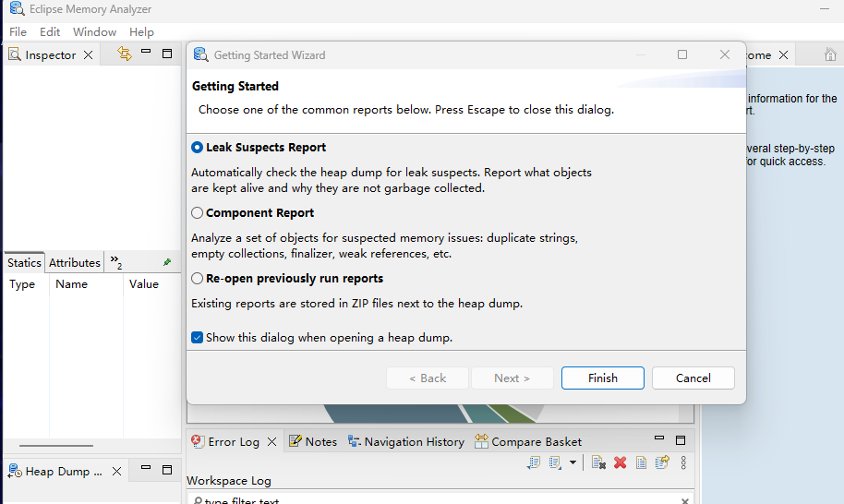Screen dimensions: 844x504
Task: Click the disabled Back button
Action: (x=428, y=378)
